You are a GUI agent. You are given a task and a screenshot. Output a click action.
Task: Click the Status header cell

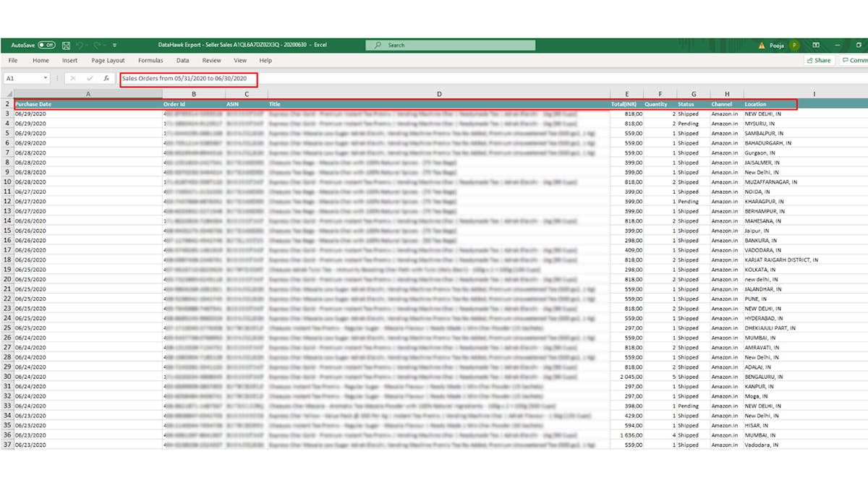694,104
